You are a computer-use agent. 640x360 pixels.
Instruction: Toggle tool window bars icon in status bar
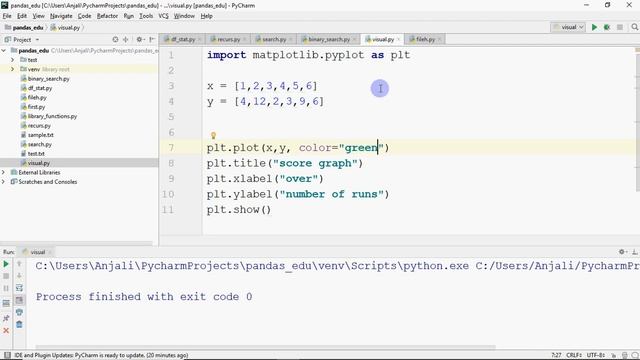point(7,355)
